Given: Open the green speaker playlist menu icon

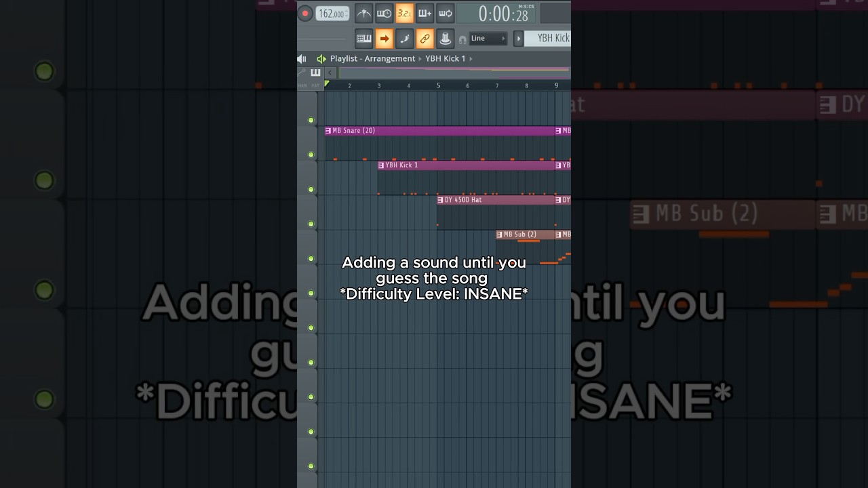Looking at the screenshot, I should [x=321, y=59].
